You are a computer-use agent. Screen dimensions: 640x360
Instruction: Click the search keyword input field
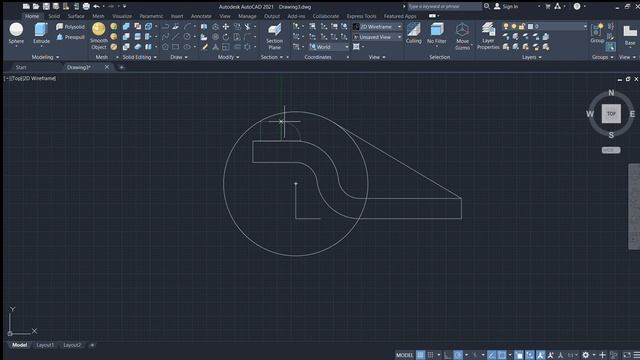(x=444, y=6)
